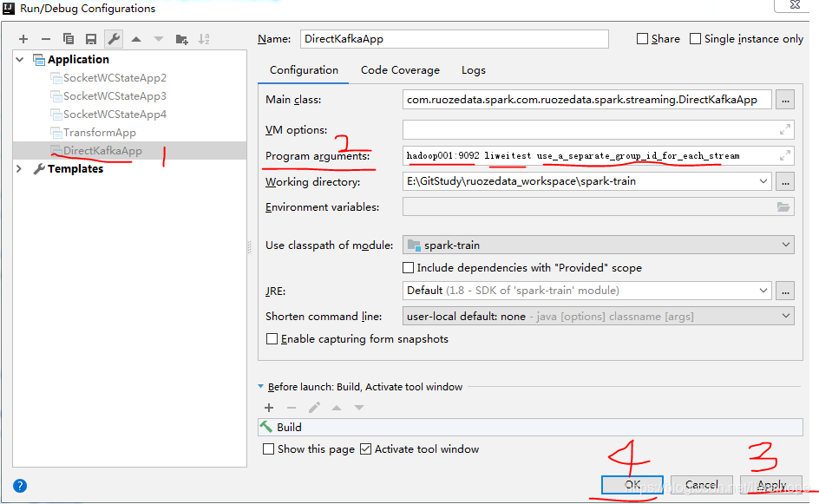Expand the VM options field
Screen dimensions: 819x504
coord(784,129)
